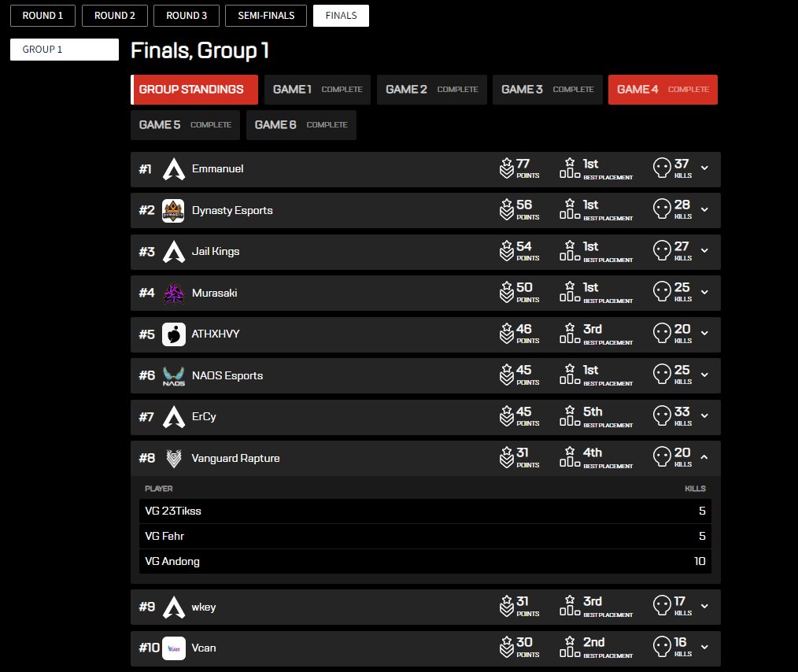This screenshot has height=672, width=798.
Task: Show GROUP STANDINGS view
Action: coord(194,90)
